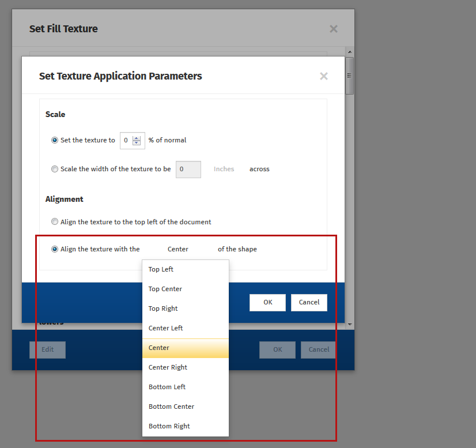Click Cancel in Texture Application Parameters dialog
The height and width of the screenshot is (448, 476).
(x=309, y=302)
